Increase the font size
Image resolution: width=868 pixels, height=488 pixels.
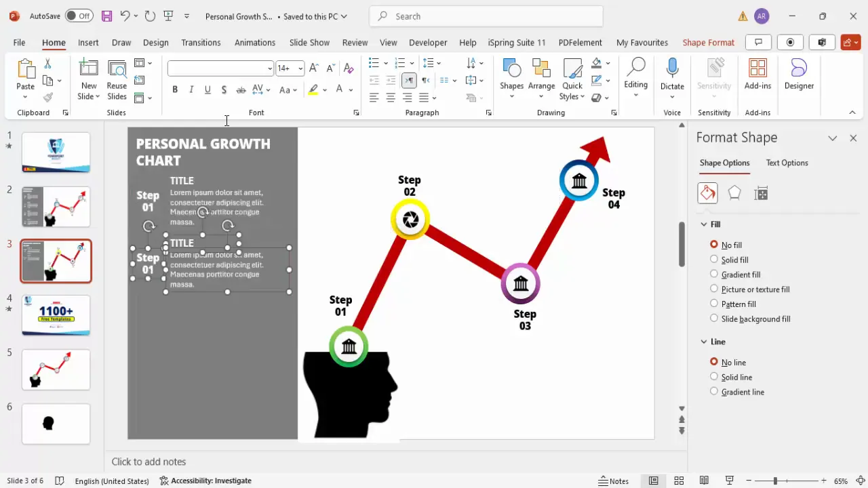(x=313, y=68)
